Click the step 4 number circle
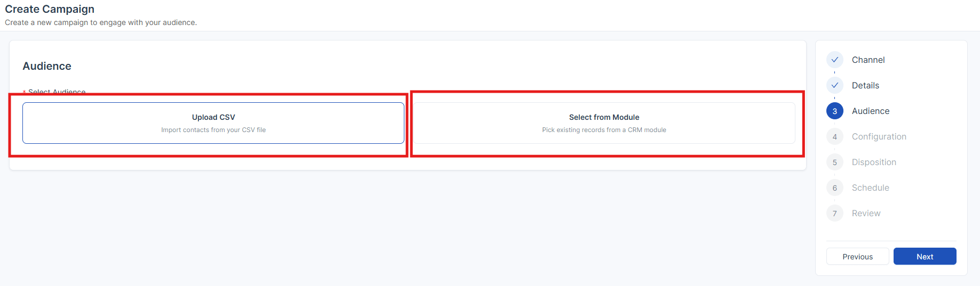Image resolution: width=980 pixels, height=286 pixels. [835, 136]
